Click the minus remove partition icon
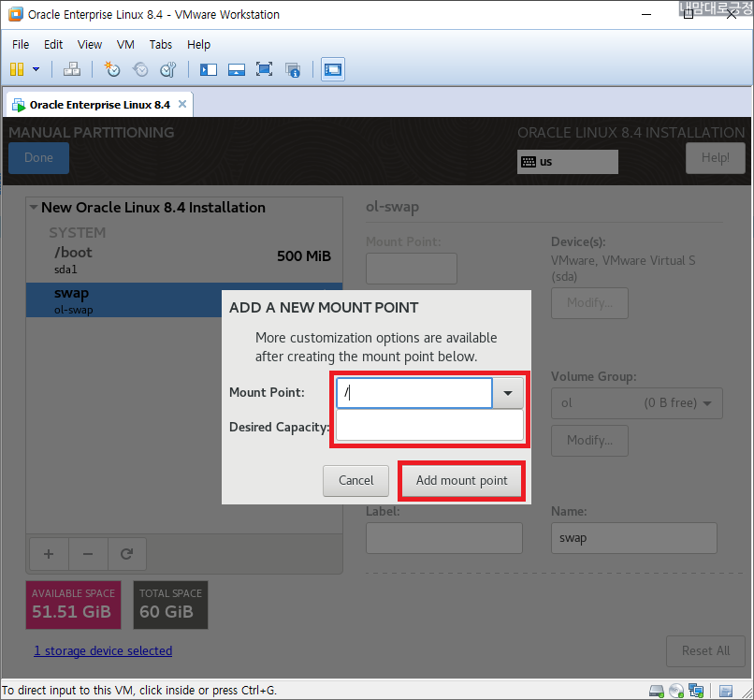The image size is (754, 700). click(88, 554)
